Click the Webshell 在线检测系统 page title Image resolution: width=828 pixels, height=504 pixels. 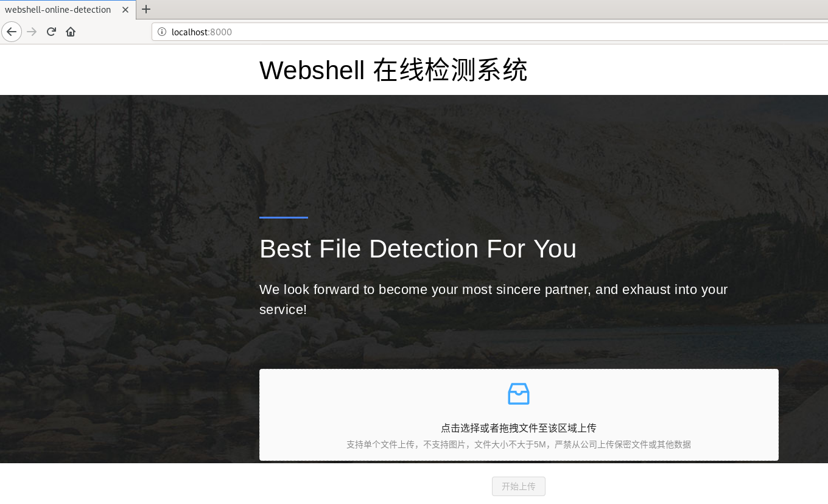pos(393,70)
